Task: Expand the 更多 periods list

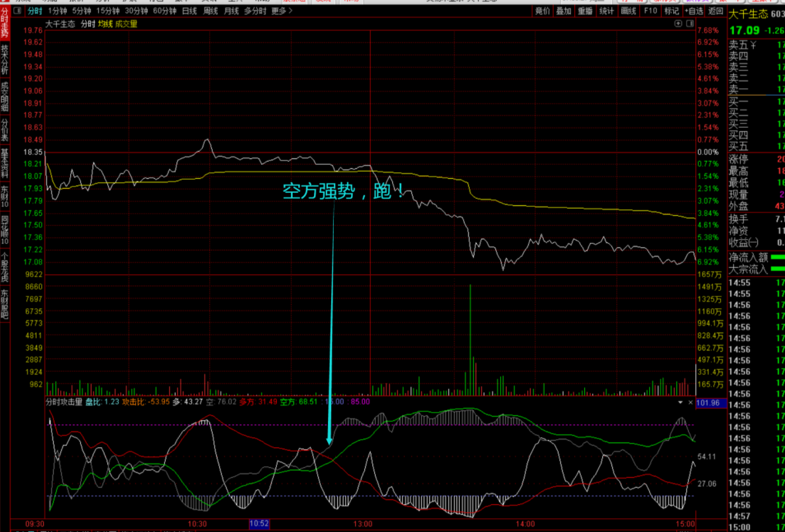Action: point(282,11)
